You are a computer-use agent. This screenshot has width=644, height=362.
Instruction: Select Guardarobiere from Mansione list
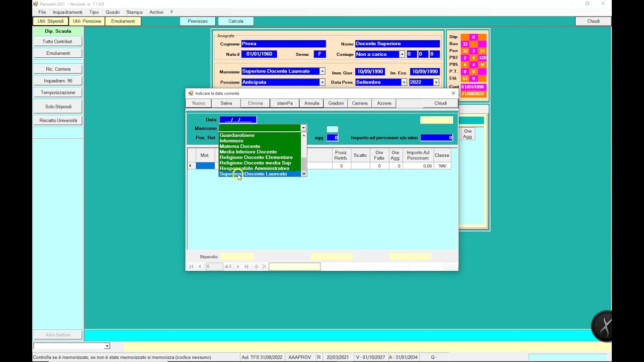[x=260, y=135]
